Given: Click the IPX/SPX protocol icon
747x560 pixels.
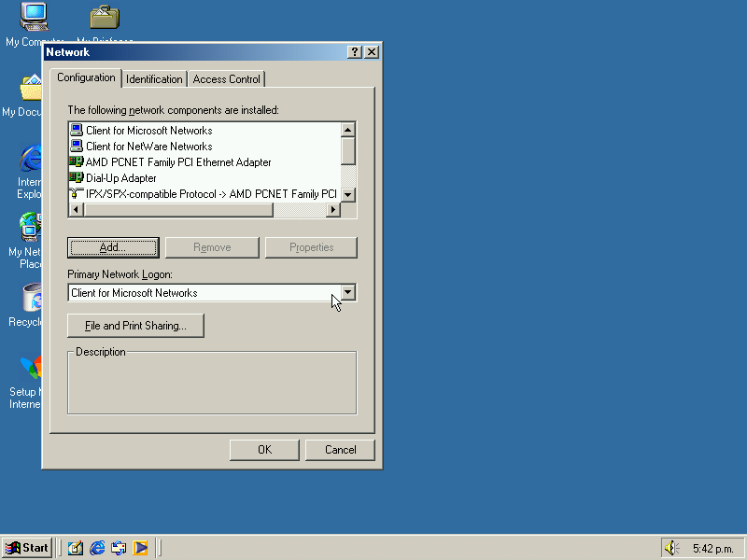Looking at the screenshot, I should [77, 193].
